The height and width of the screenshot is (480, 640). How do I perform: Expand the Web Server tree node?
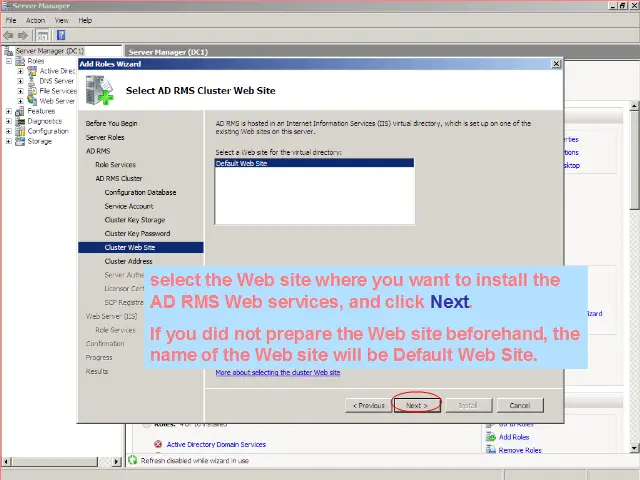click(20, 101)
